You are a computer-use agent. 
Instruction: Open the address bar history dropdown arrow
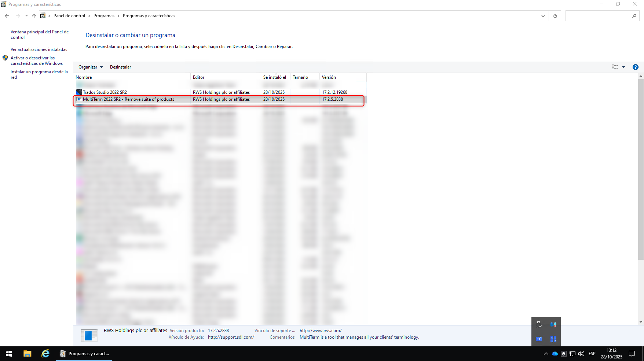pos(543,16)
